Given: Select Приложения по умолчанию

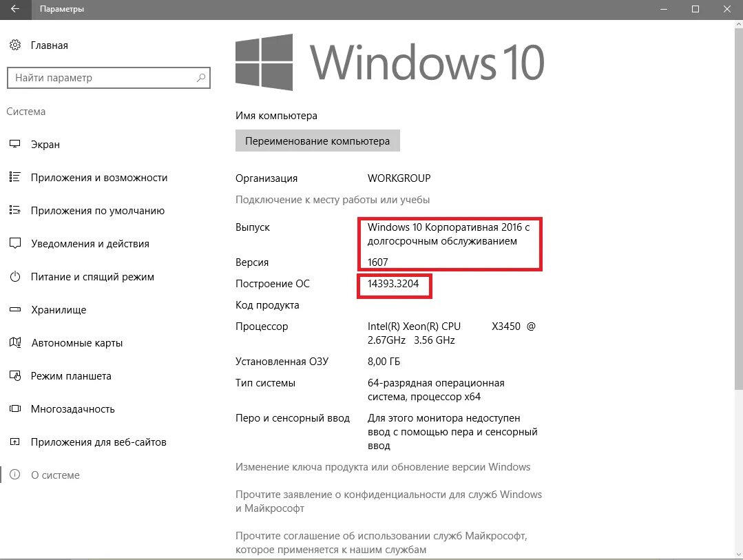Looking at the screenshot, I should click(x=98, y=211).
